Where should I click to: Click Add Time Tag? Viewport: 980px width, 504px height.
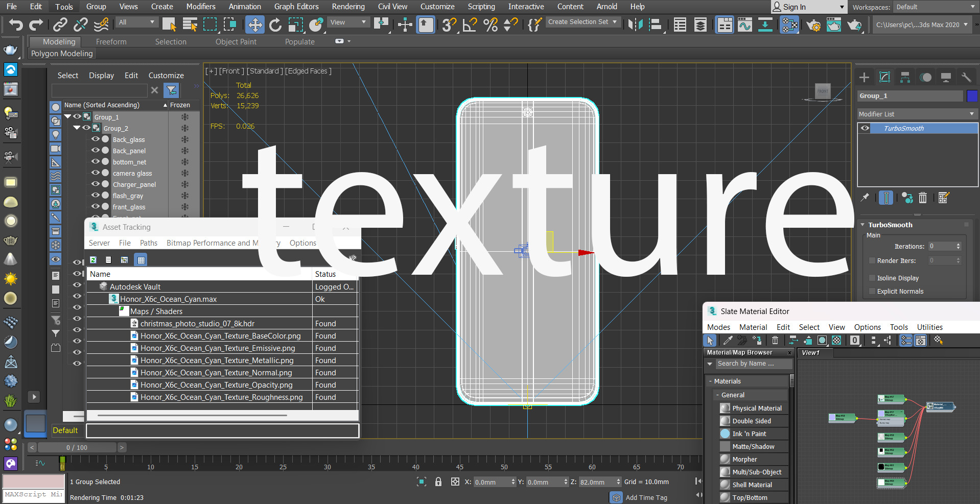coord(646,497)
